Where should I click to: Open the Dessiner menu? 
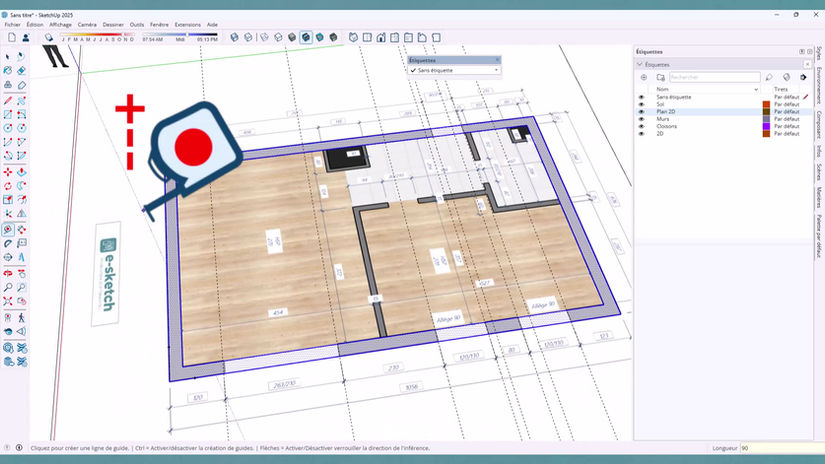[x=113, y=25]
